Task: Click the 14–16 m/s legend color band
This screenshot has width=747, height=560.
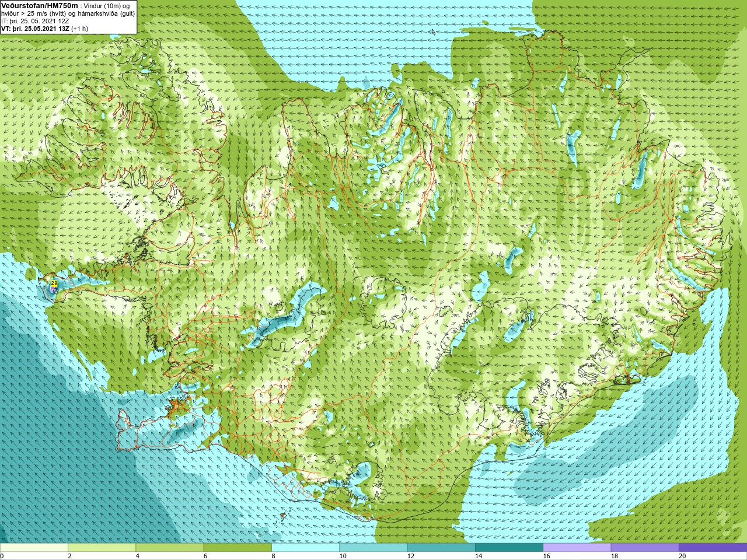Action: point(509,547)
